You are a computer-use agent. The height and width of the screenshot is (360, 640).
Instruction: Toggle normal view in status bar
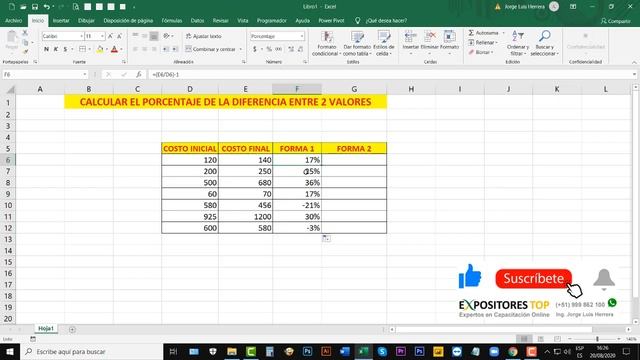click(x=524, y=339)
